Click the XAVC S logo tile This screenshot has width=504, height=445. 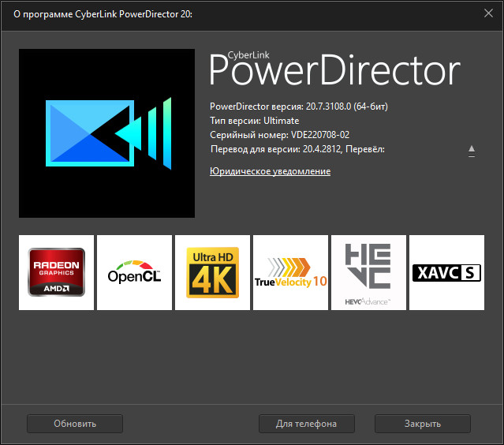tap(446, 272)
